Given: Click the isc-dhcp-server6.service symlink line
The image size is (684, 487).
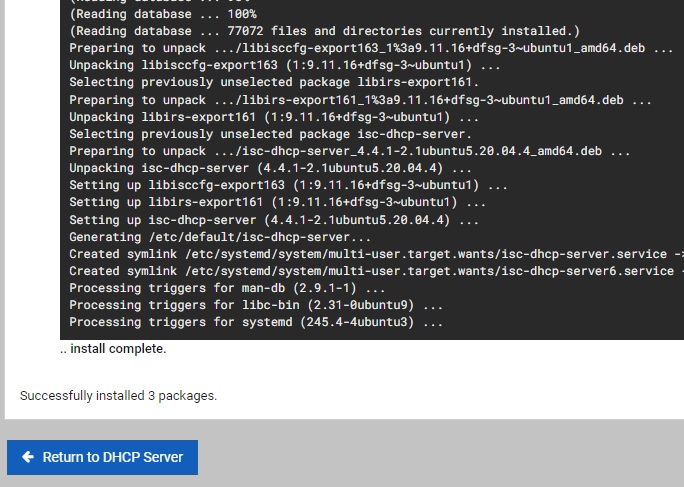Looking at the screenshot, I should [376, 271].
